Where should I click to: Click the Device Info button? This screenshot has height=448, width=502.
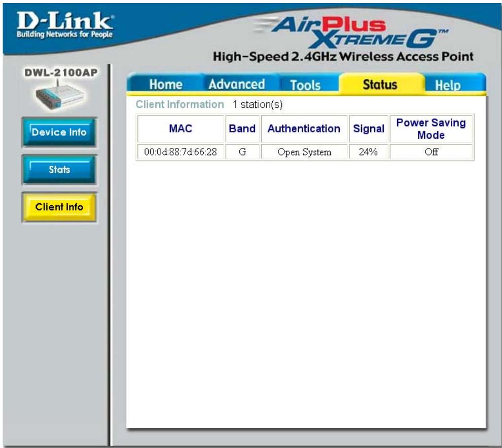[x=59, y=132]
